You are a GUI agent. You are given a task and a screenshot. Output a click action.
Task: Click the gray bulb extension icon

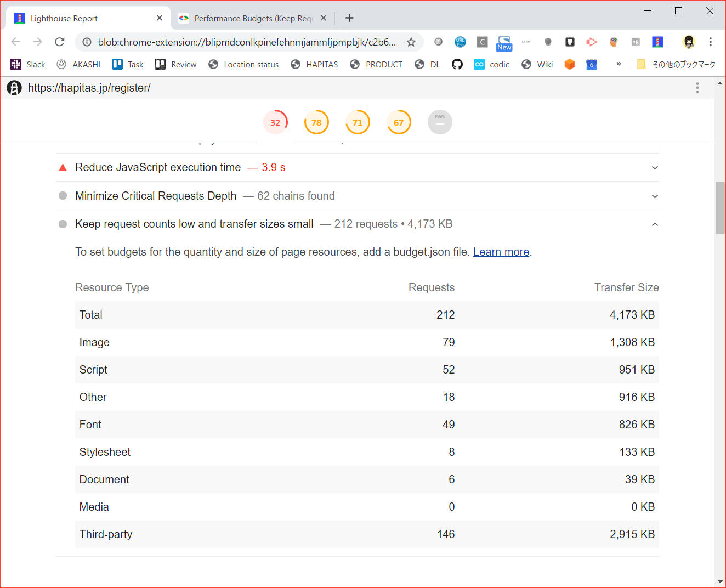[548, 42]
